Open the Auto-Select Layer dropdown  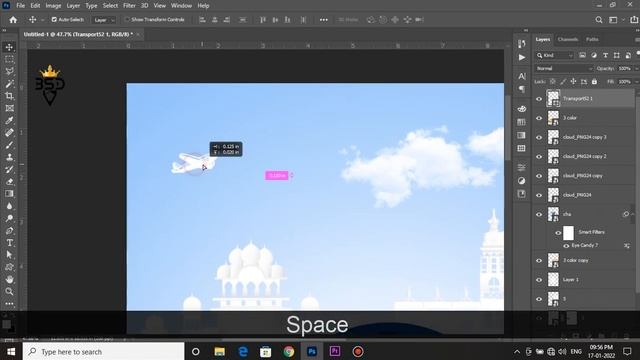[104, 20]
